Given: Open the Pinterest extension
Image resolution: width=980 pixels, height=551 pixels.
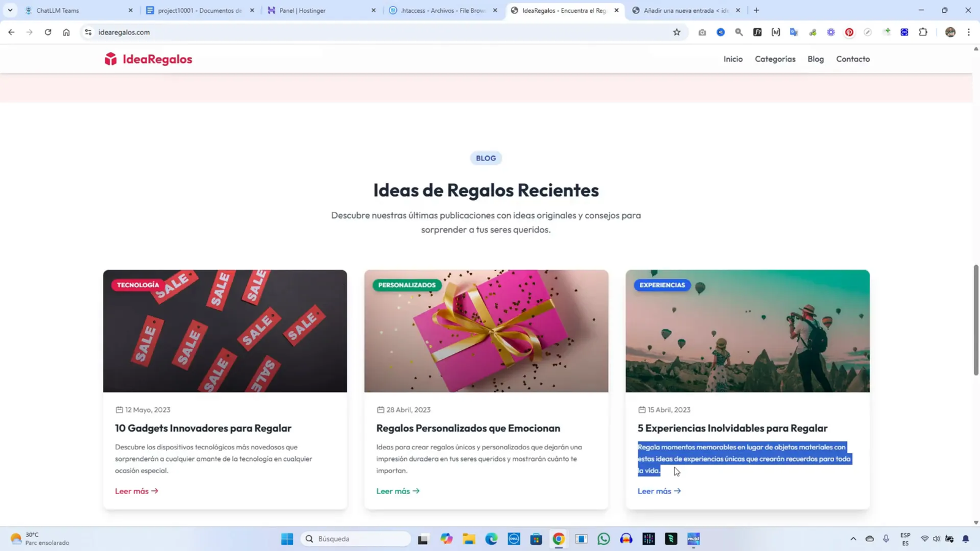Looking at the screenshot, I should [849, 32].
